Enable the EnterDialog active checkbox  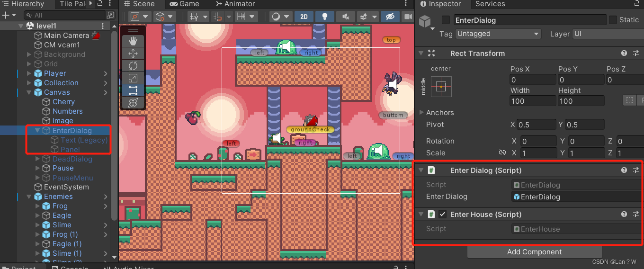[446, 20]
